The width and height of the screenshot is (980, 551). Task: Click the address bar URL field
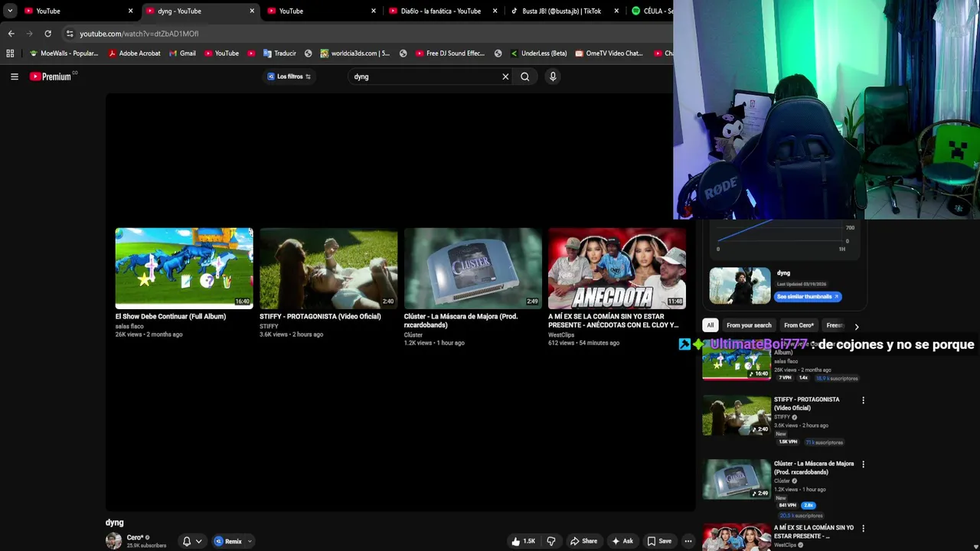tap(367, 34)
